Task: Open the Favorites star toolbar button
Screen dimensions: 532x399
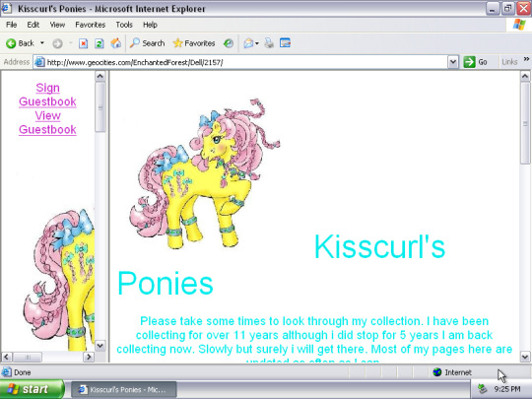Action: 194,43
